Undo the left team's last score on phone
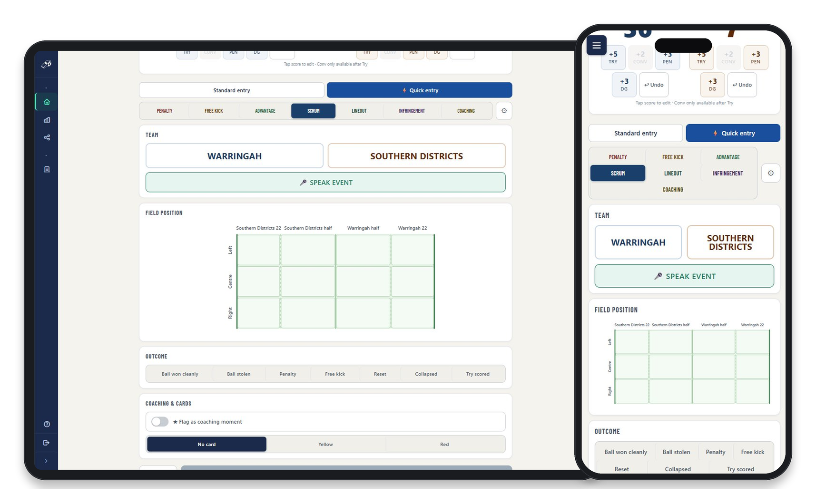 [x=654, y=85]
